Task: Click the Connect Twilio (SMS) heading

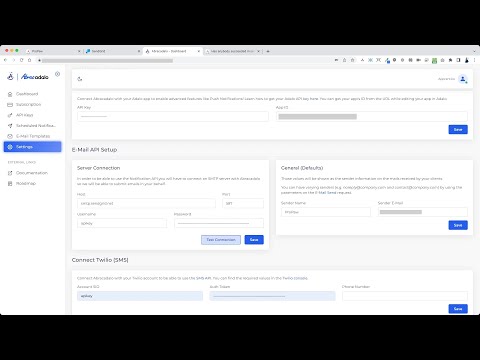Action: [100, 260]
